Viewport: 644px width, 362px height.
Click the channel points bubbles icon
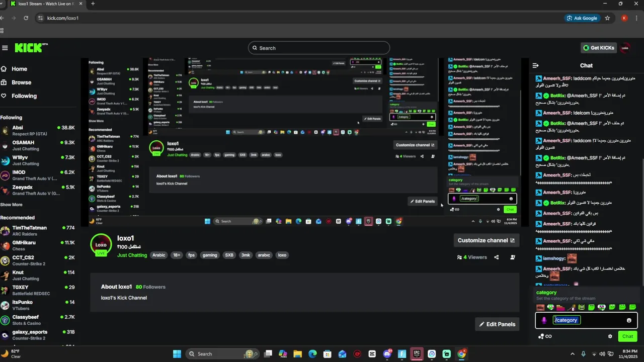point(541,336)
